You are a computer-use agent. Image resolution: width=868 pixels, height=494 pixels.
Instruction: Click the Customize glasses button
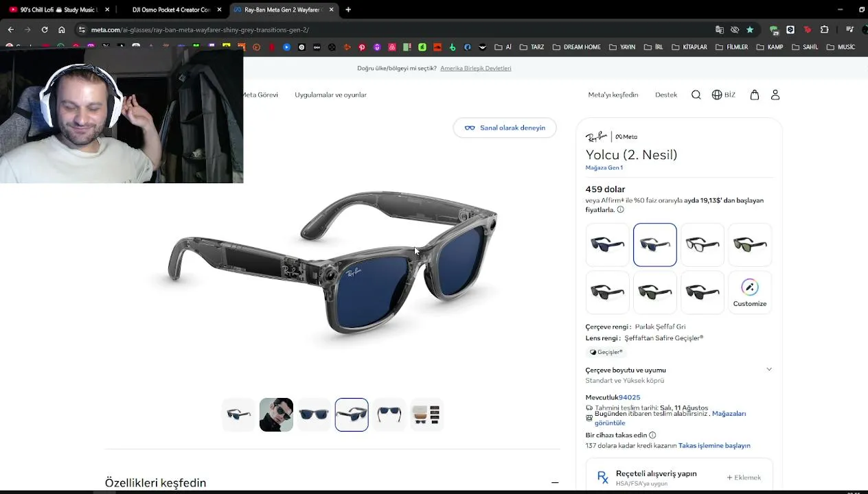pos(750,293)
